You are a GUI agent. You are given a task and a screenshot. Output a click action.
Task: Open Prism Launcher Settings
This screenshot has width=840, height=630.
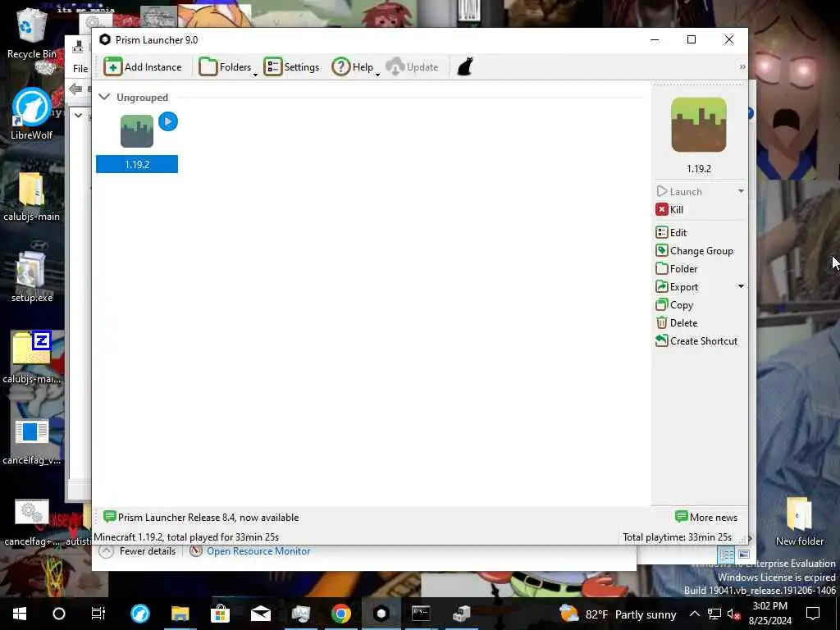(x=291, y=67)
